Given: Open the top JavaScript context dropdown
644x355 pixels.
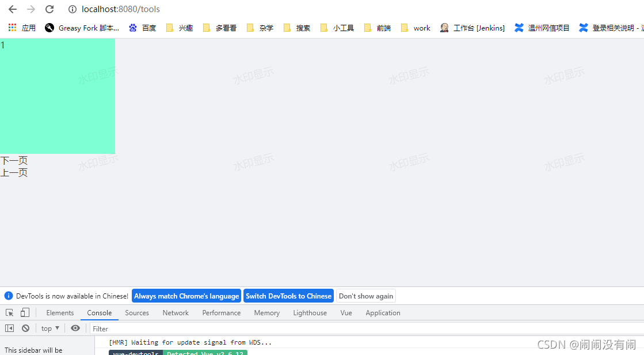Looking at the screenshot, I should tap(50, 328).
